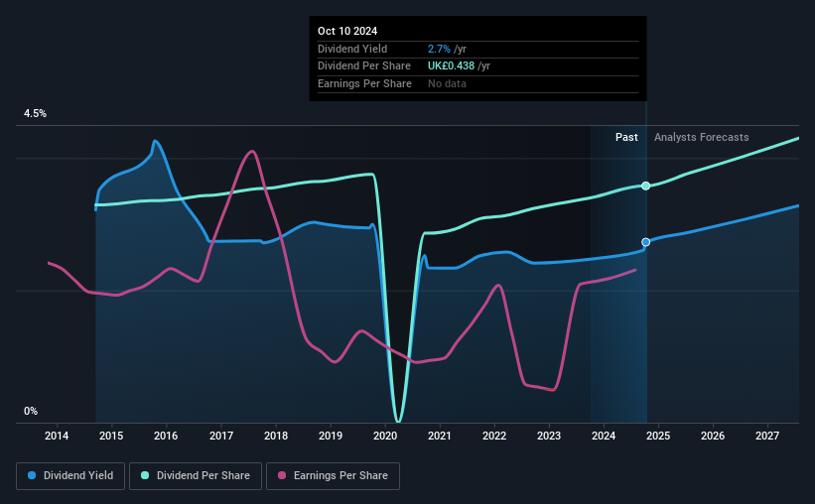The height and width of the screenshot is (504, 815).
Task: Click the 2019 x-axis label
Action: coord(330,436)
